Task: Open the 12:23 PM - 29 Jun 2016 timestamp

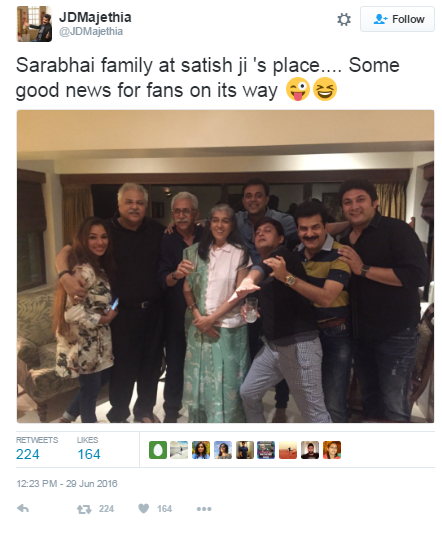Action: pos(67,483)
